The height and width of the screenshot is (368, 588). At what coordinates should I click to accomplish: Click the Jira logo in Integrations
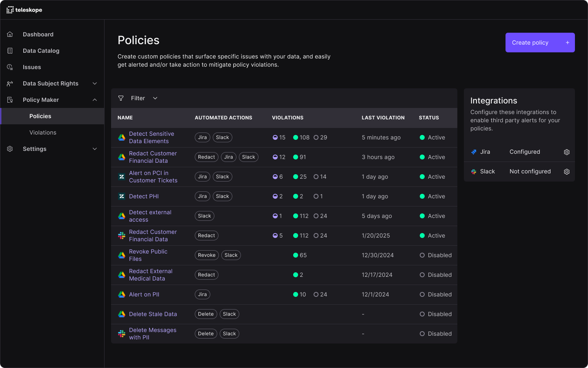pyautogui.click(x=474, y=152)
